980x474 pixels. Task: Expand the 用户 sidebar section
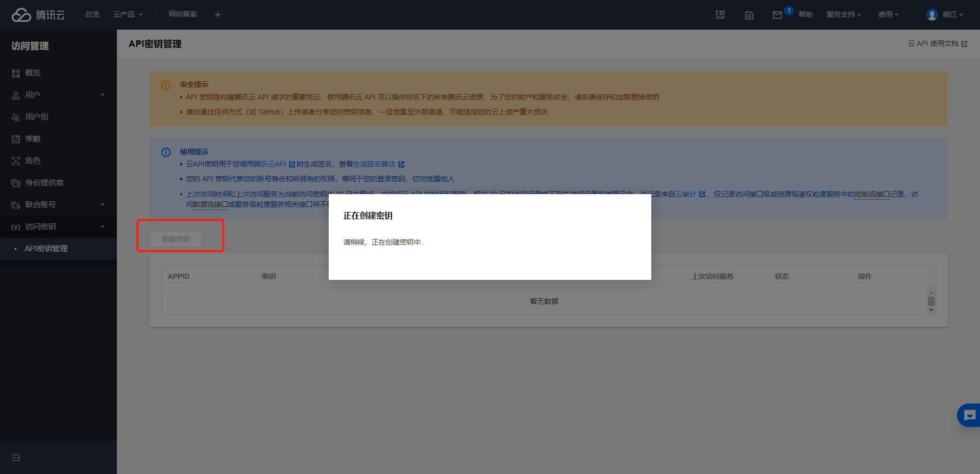coord(58,95)
